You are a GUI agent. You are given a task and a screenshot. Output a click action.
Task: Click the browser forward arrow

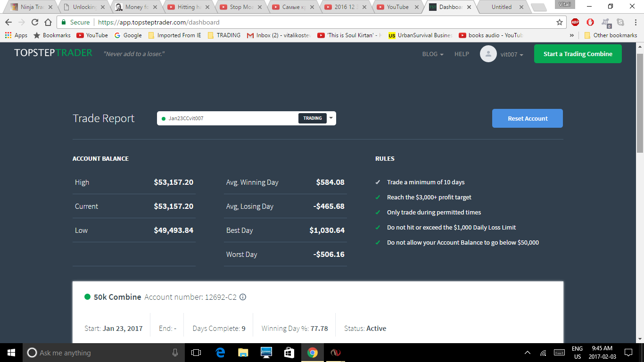(22, 22)
